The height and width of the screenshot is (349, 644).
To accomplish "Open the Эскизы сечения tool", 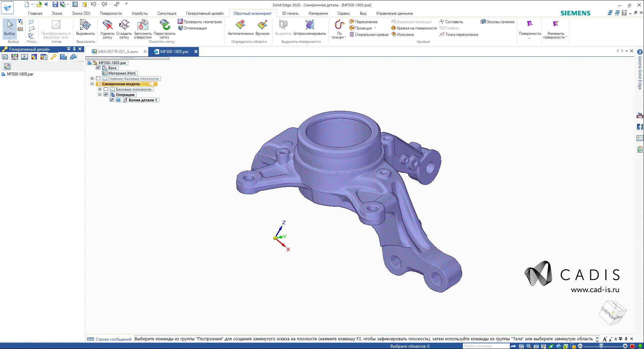I will click(497, 22).
